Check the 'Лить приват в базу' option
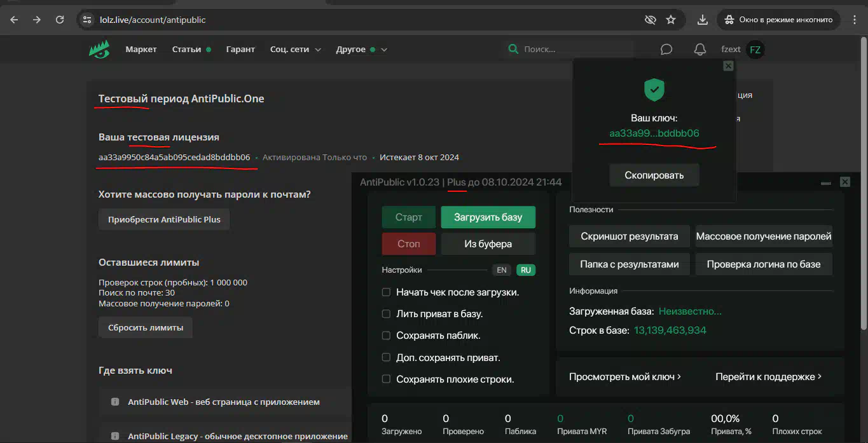868x443 pixels. click(x=386, y=314)
